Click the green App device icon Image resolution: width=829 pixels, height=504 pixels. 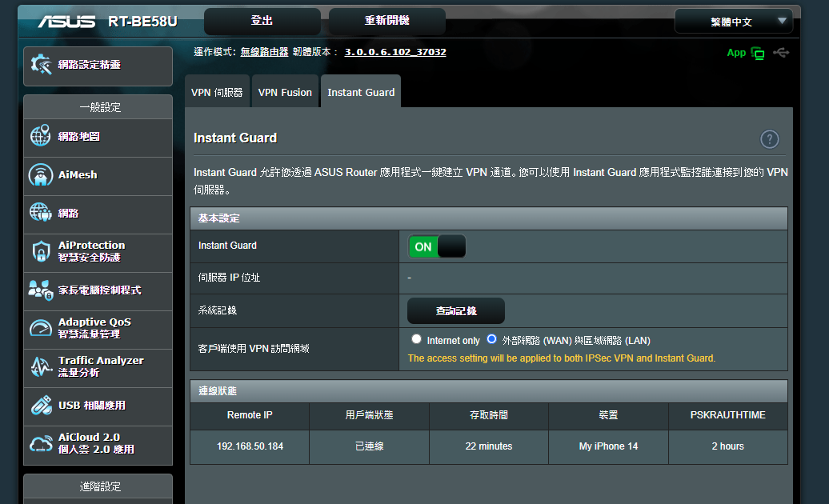point(758,53)
